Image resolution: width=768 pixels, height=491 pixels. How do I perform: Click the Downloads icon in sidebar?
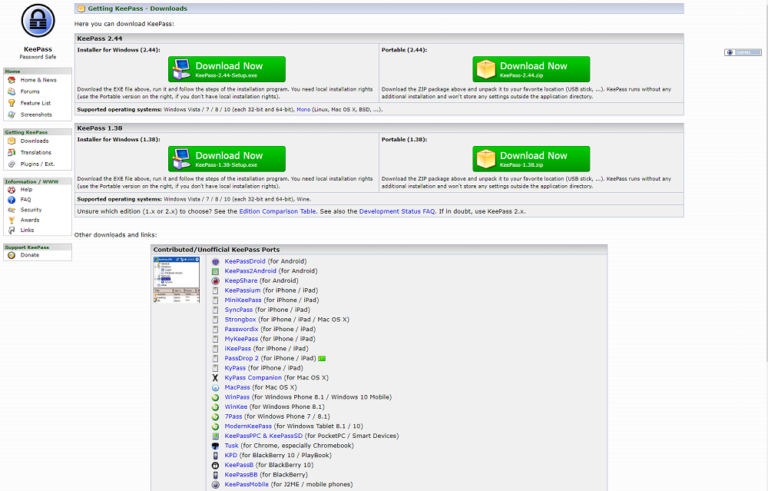click(11, 141)
